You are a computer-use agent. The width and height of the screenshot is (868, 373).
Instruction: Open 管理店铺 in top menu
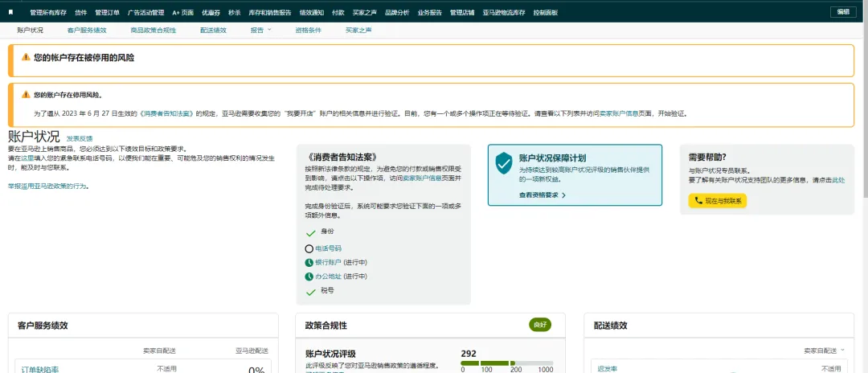(x=462, y=12)
